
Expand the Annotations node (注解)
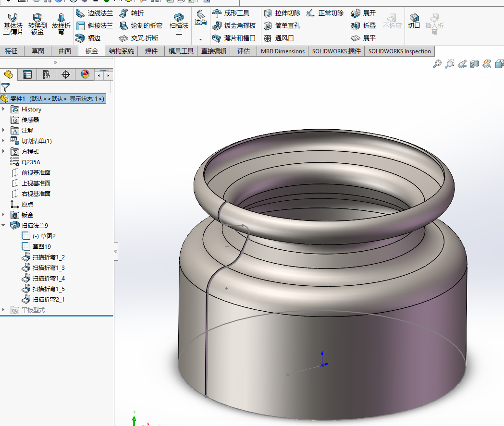[3, 131]
